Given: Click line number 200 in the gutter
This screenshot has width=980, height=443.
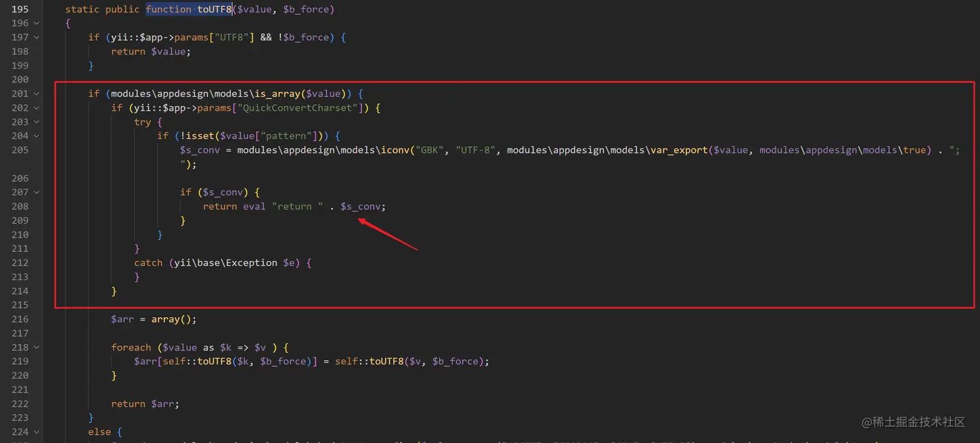Looking at the screenshot, I should [20, 80].
